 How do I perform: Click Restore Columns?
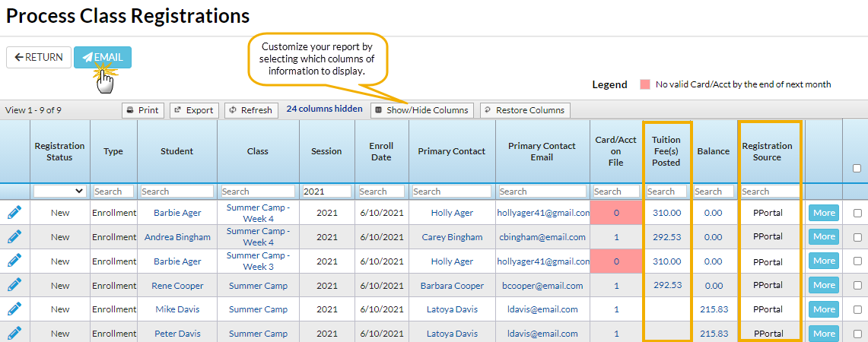tap(525, 110)
